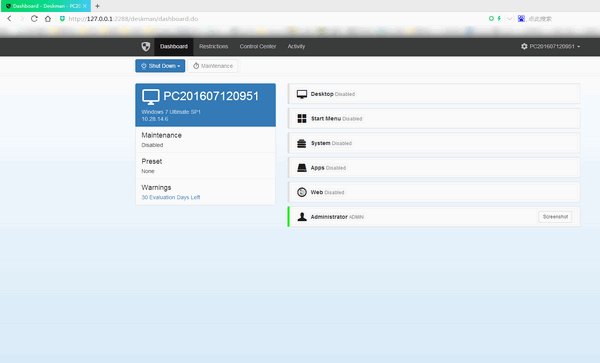Click the gear icon beside PC201607120951
600x363 pixels.
pyautogui.click(x=524, y=46)
